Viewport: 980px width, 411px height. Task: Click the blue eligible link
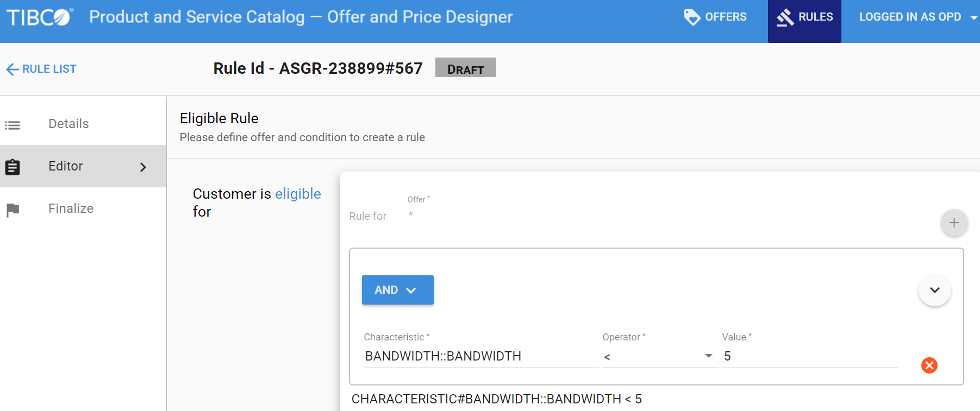[298, 194]
